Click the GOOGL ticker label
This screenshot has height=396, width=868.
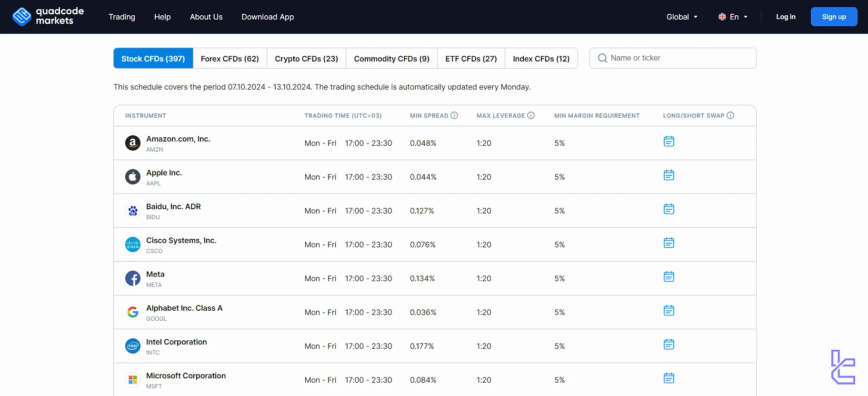pyautogui.click(x=156, y=319)
